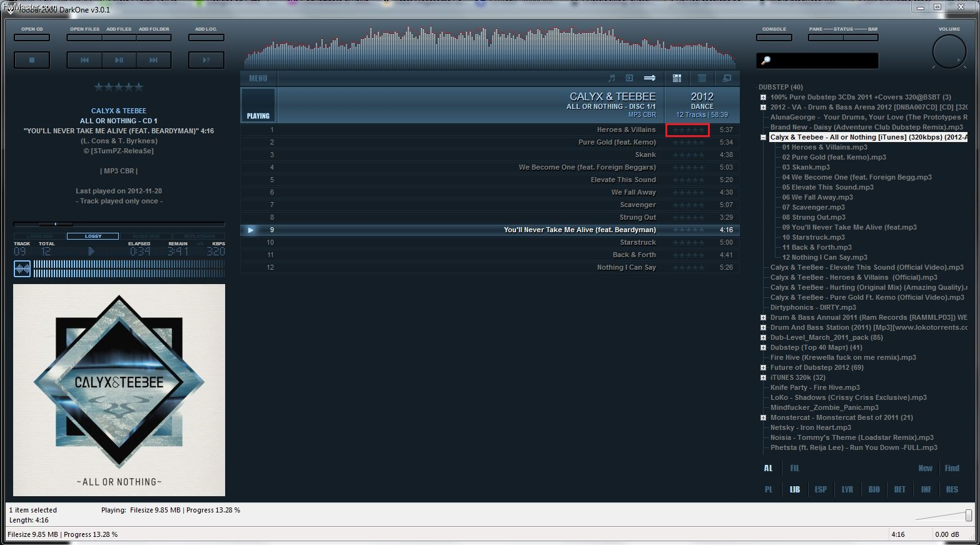980x545 pixels.
Task: Expand the Drum & Bass Annual 2011 folder
Action: click(x=763, y=317)
